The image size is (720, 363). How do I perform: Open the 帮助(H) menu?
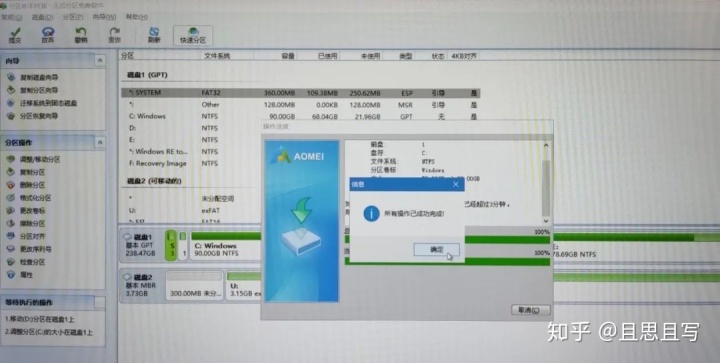click(137, 17)
